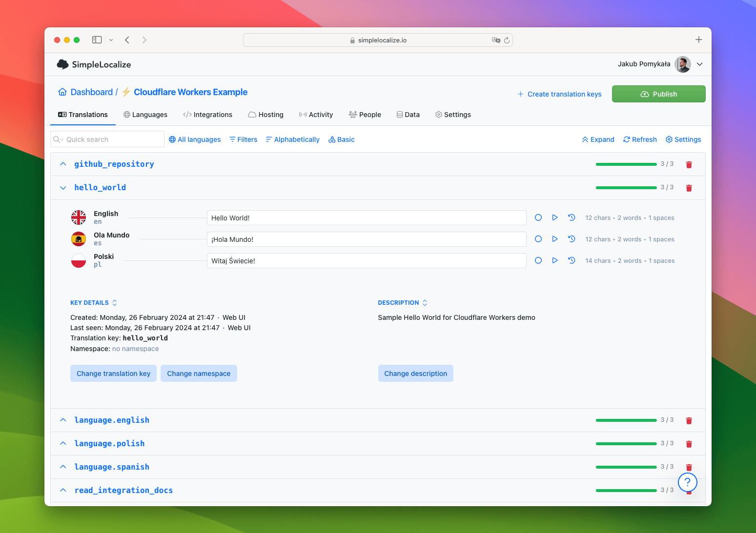
Task: Switch view mode via Basic
Action: 341,139
